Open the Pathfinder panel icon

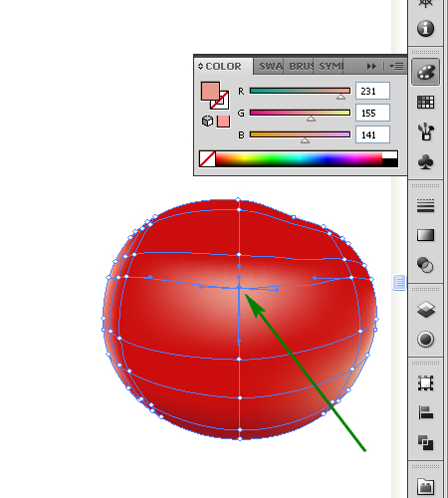(425, 442)
